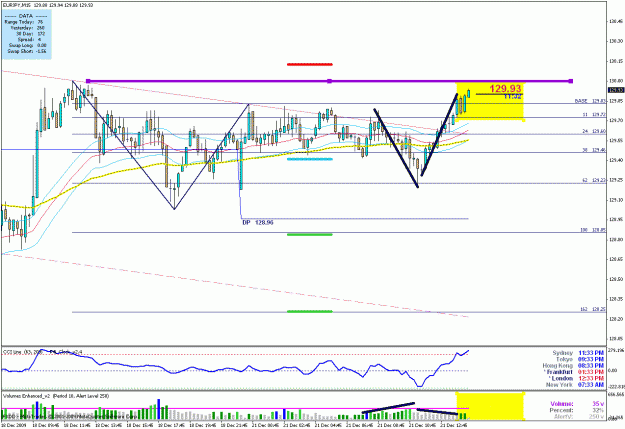This screenshot has height=429, width=625.
Task: Click the Swap Short row in DATA box
Action: (27, 51)
